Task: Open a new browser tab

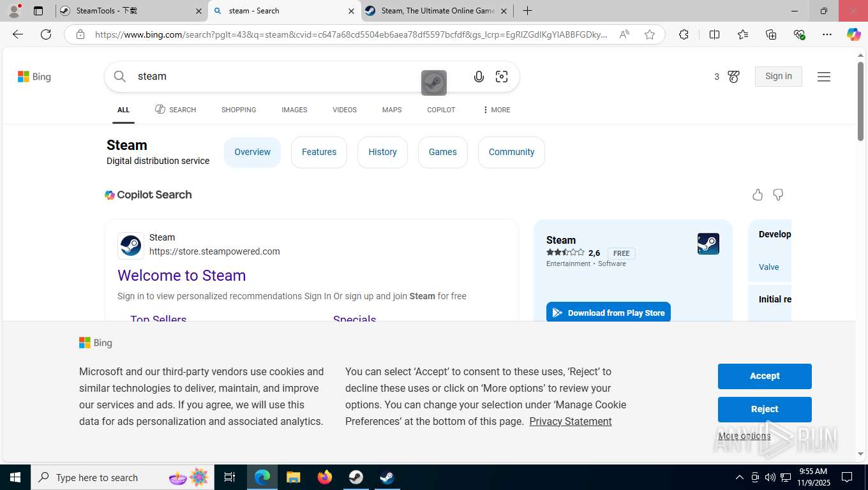Action: (x=527, y=11)
